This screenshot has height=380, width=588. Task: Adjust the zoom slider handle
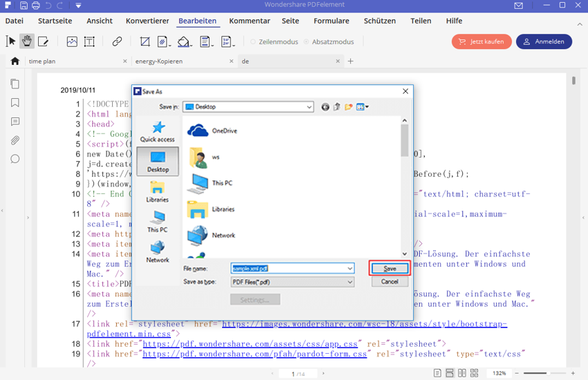click(x=549, y=373)
